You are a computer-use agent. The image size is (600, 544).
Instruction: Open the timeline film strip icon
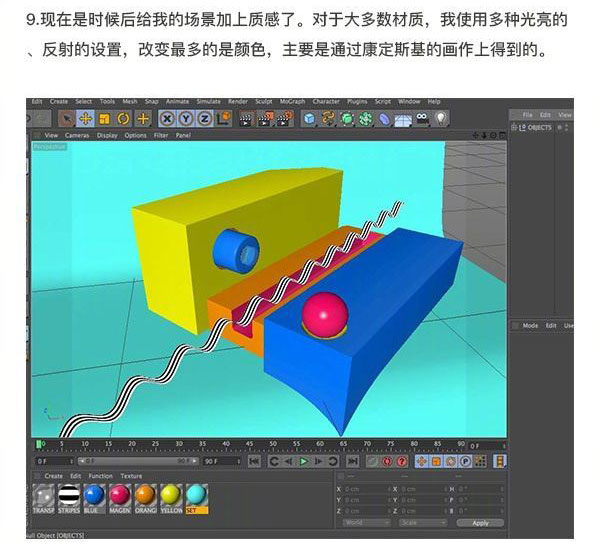point(499,462)
